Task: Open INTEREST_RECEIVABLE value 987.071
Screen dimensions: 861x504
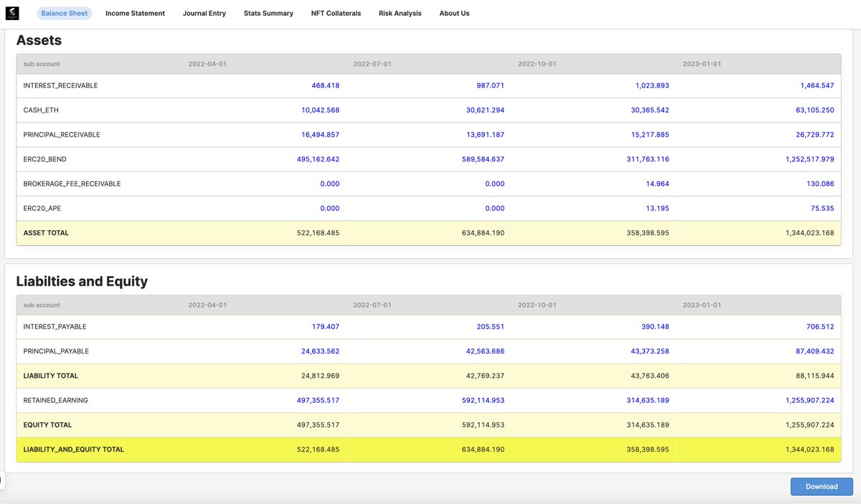Action: [490, 85]
